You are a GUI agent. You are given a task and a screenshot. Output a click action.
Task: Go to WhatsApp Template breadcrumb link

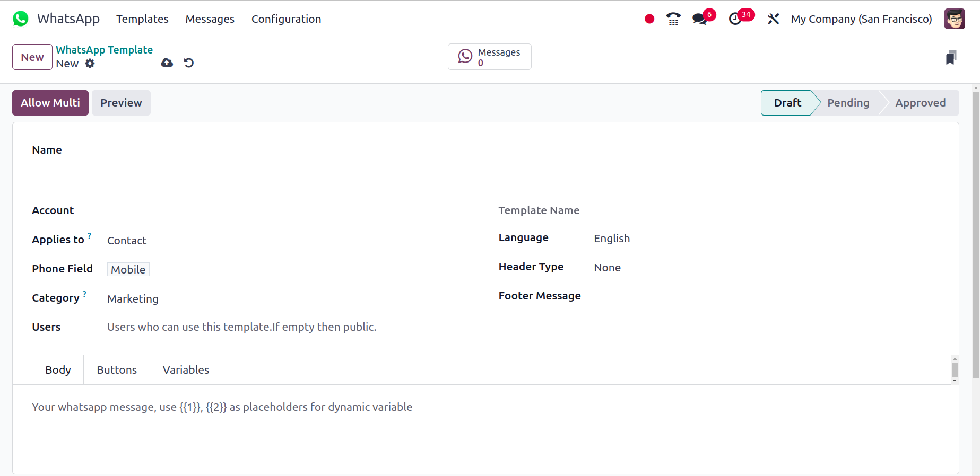[x=105, y=50]
